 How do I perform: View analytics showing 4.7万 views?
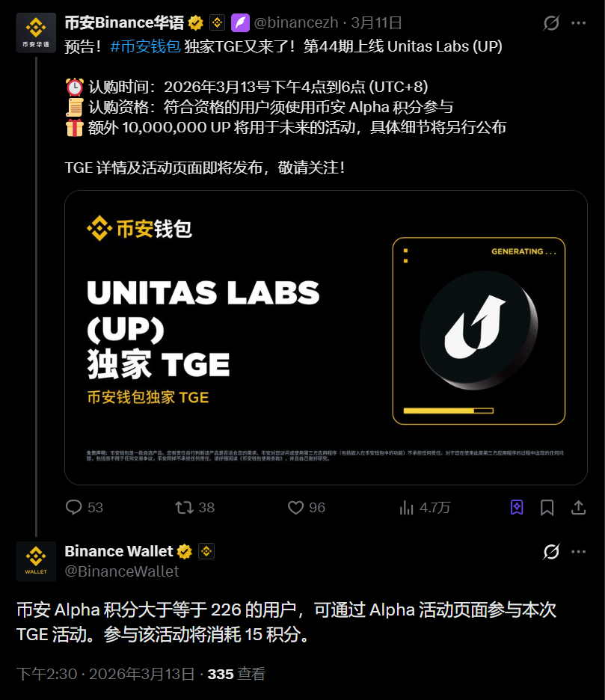(x=406, y=508)
